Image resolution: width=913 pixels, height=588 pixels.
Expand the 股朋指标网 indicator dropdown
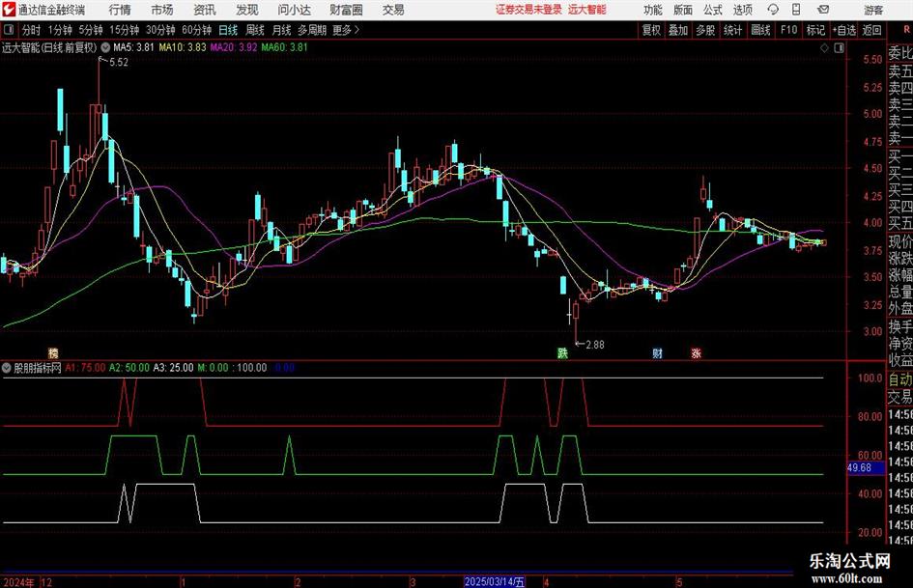[7, 368]
